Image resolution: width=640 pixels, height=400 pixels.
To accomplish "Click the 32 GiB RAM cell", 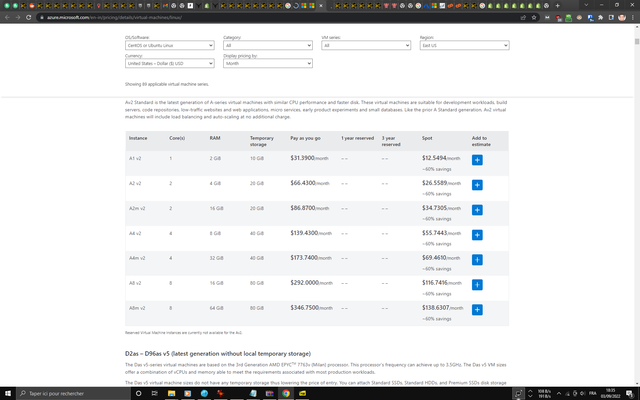I will tap(216, 258).
